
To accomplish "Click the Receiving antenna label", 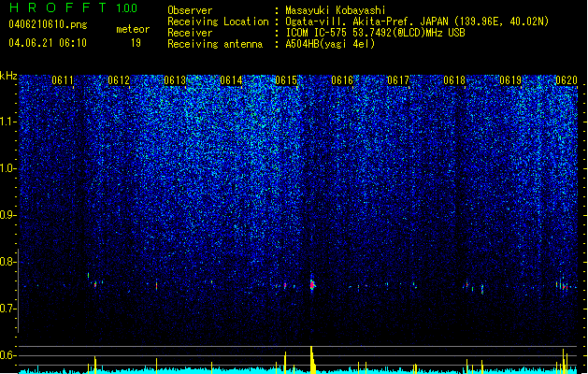I will [215, 44].
